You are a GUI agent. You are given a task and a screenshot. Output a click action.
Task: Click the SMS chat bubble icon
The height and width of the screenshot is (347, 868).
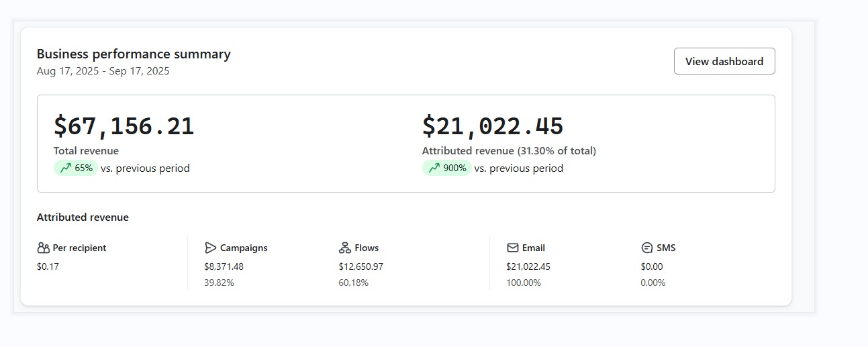click(647, 248)
